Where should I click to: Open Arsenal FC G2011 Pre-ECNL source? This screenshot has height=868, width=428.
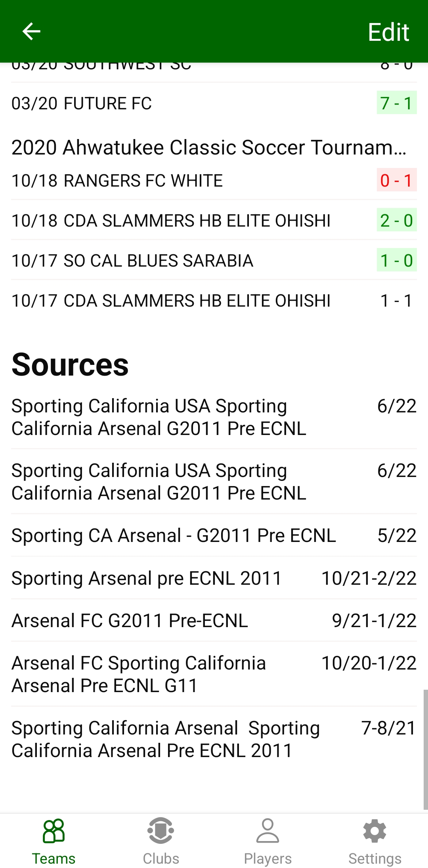point(130,621)
